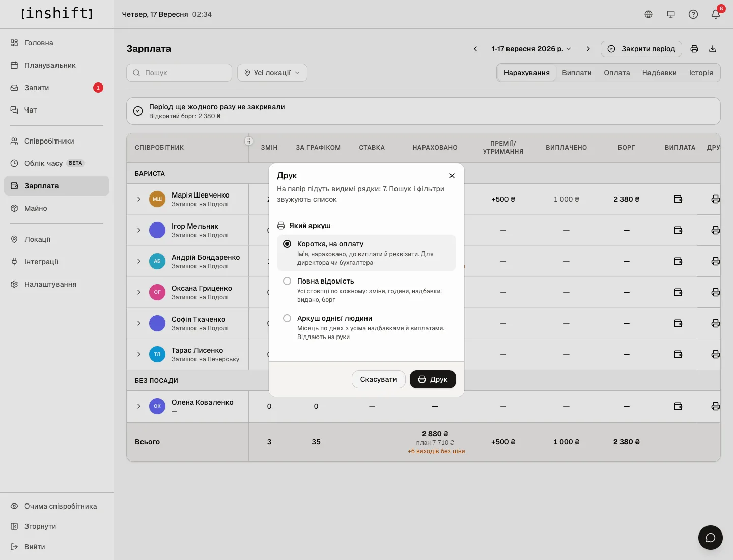This screenshot has width=733, height=560.
Task: Click the printer icon next to Закрити період
Action: click(694, 49)
